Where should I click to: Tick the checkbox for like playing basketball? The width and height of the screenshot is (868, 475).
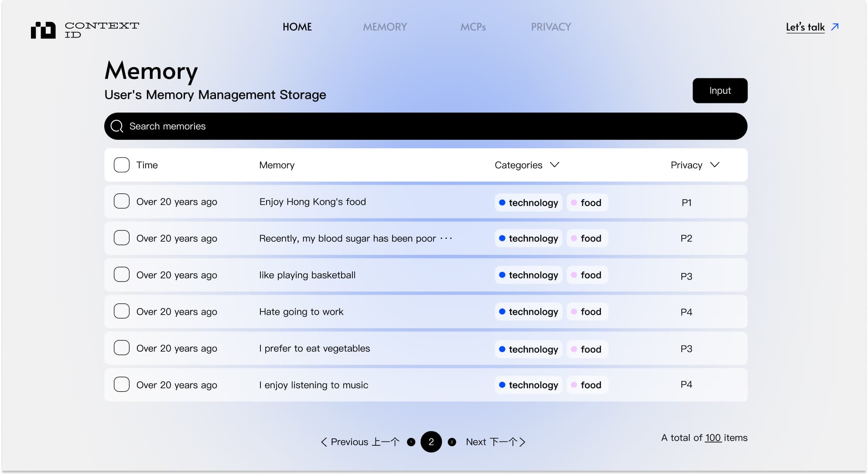tap(122, 275)
